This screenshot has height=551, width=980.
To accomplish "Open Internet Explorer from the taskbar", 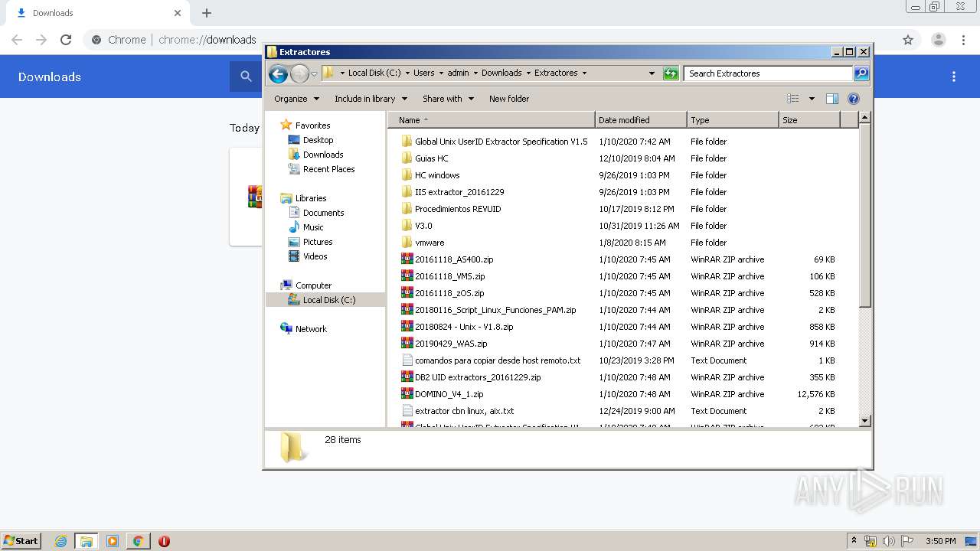I will 61,541.
